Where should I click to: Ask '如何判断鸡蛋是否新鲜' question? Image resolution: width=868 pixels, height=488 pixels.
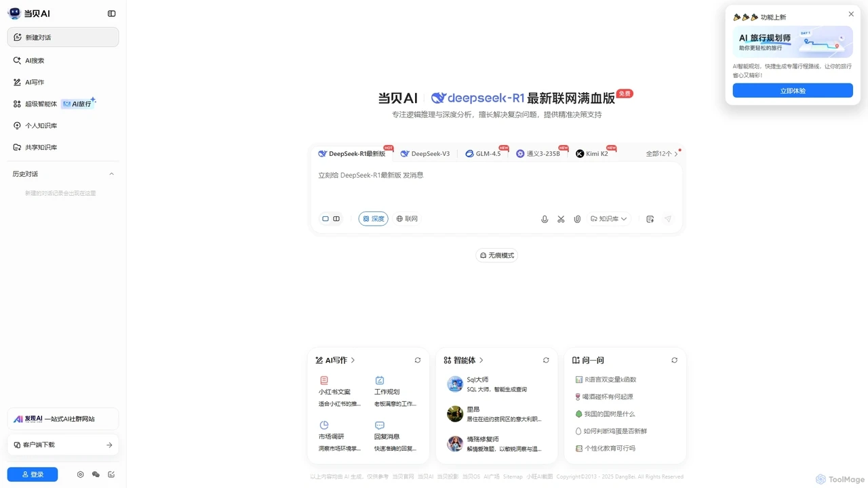610,431
